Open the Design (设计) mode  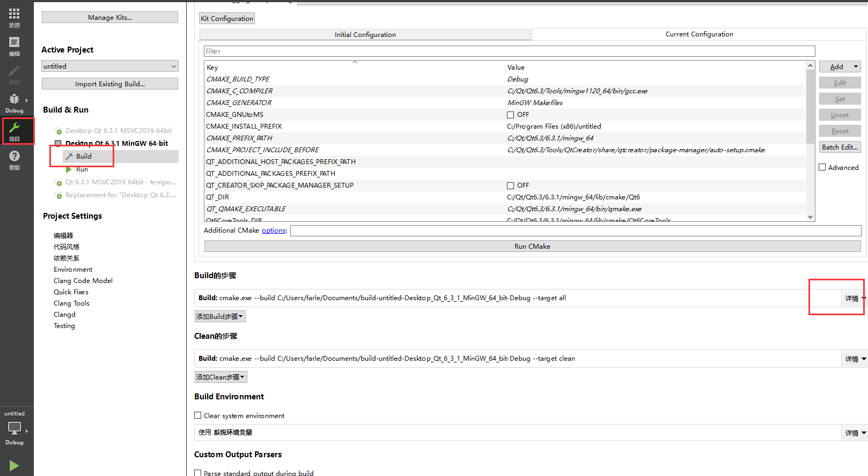click(14, 75)
